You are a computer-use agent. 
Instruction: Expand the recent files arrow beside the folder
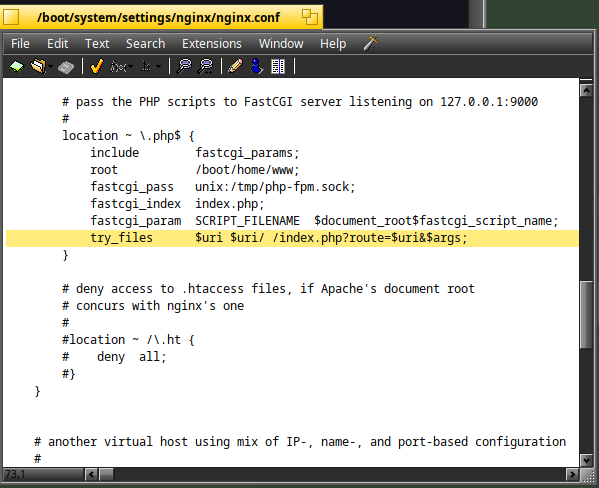pos(50,67)
